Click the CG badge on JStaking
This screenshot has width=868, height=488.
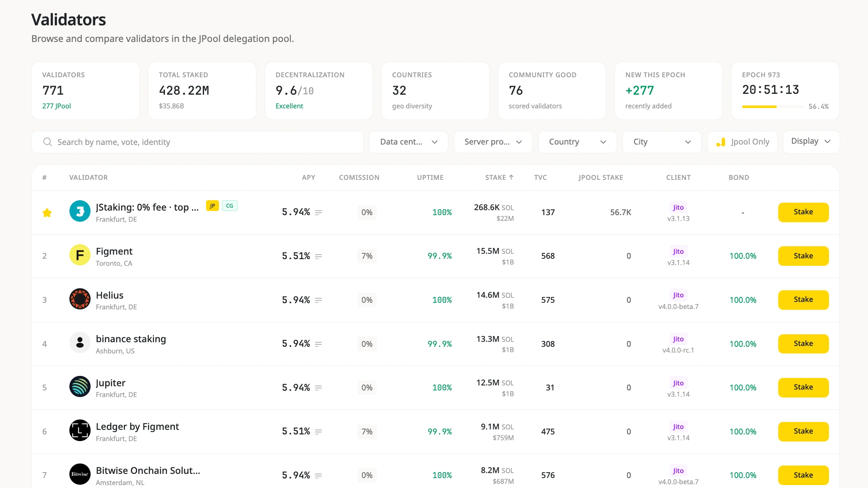[x=230, y=206]
